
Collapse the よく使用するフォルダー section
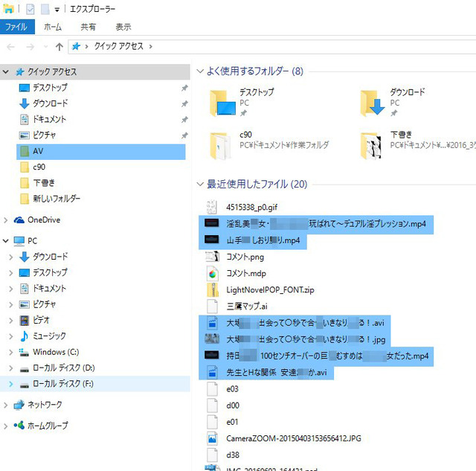pyautogui.click(x=200, y=71)
